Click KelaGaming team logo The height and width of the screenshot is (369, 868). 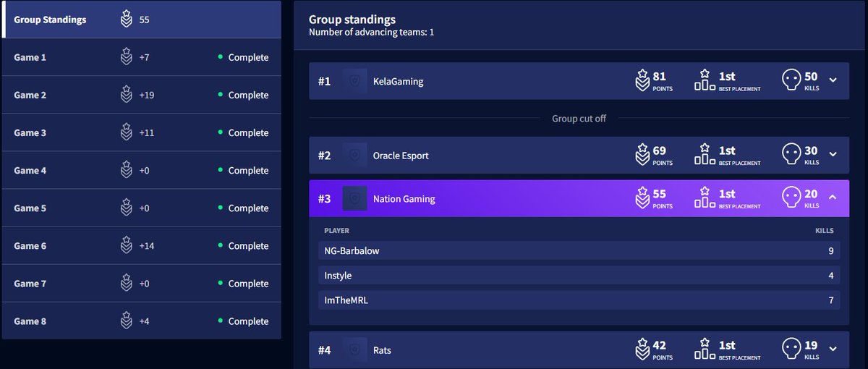coord(354,81)
